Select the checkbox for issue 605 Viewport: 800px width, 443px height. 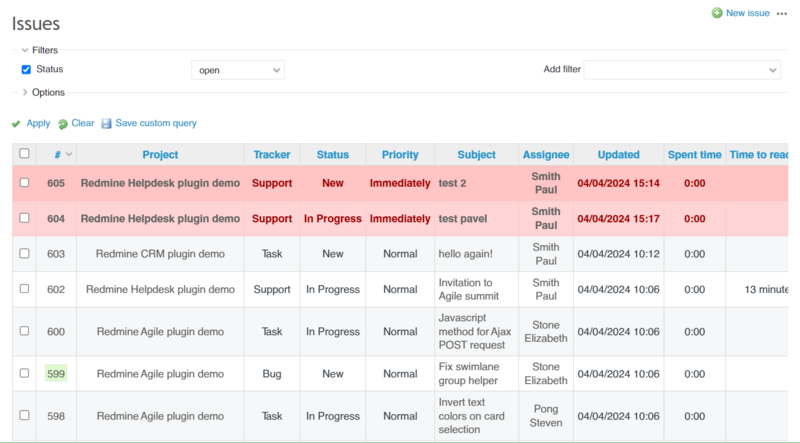24,184
